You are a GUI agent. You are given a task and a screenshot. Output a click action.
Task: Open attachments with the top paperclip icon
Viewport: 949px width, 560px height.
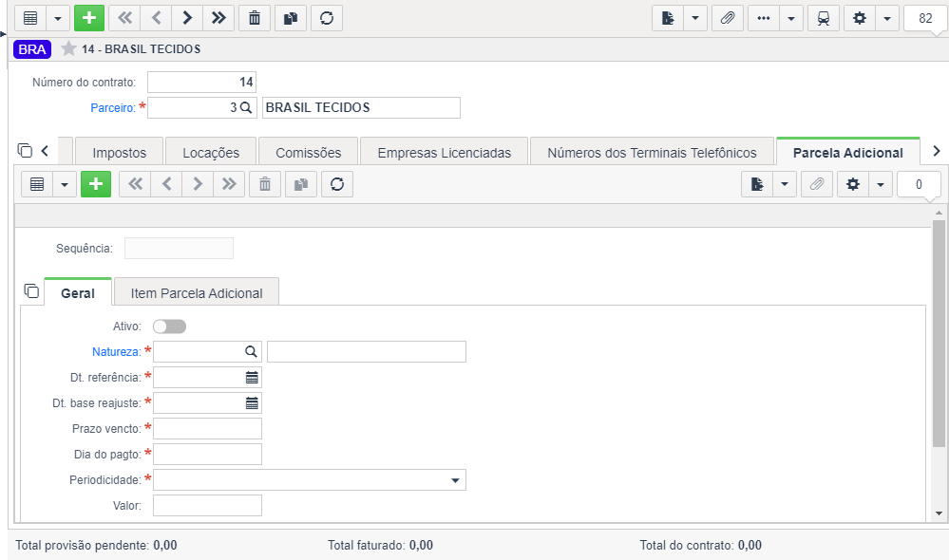[x=728, y=18]
